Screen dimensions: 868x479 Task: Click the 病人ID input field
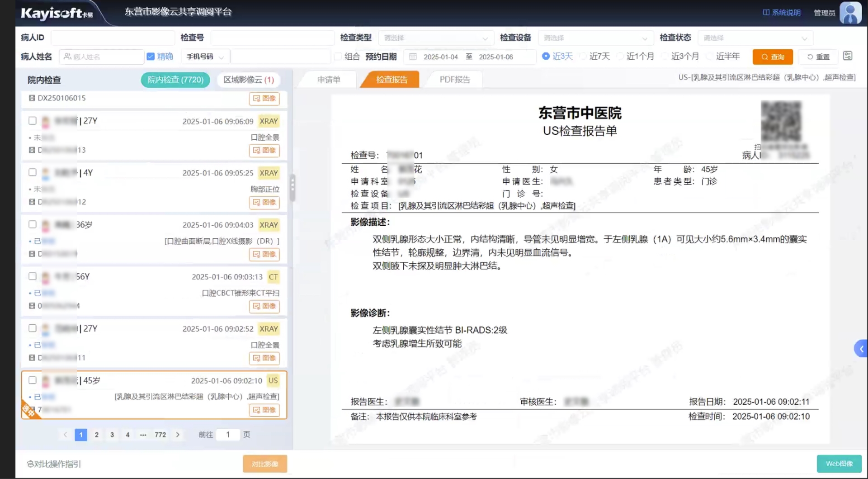(x=113, y=38)
